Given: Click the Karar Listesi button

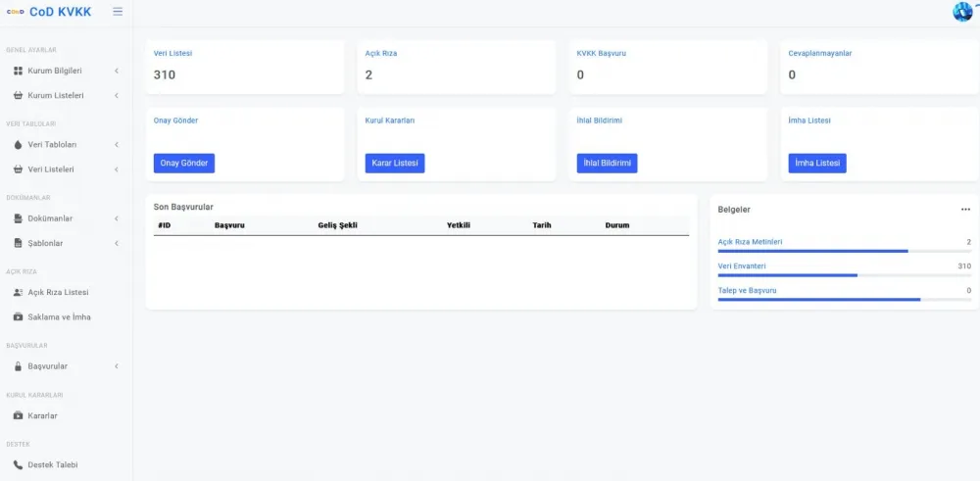Looking at the screenshot, I should point(394,163).
